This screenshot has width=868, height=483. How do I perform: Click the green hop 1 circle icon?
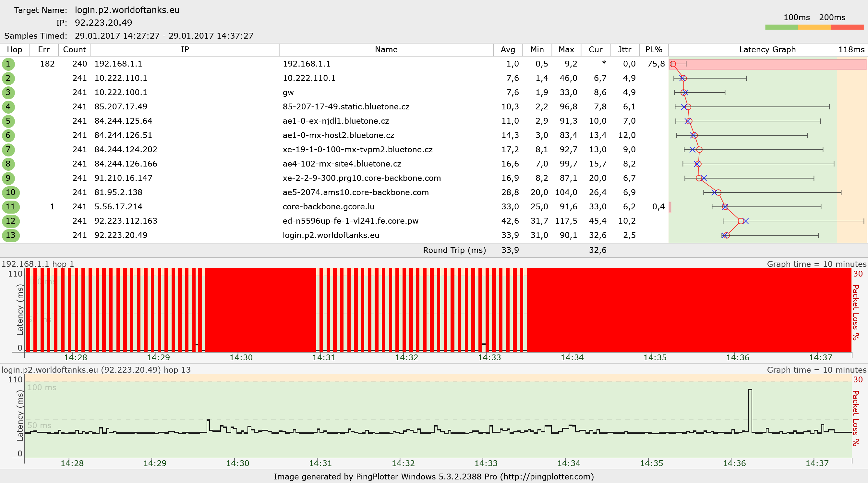click(x=8, y=64)
